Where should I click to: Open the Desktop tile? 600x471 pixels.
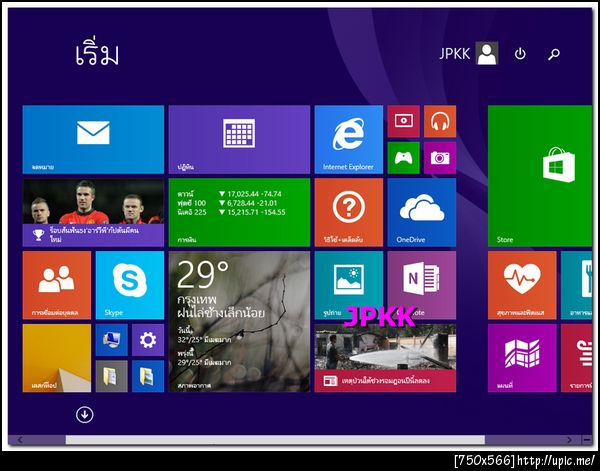pos(57,358)
